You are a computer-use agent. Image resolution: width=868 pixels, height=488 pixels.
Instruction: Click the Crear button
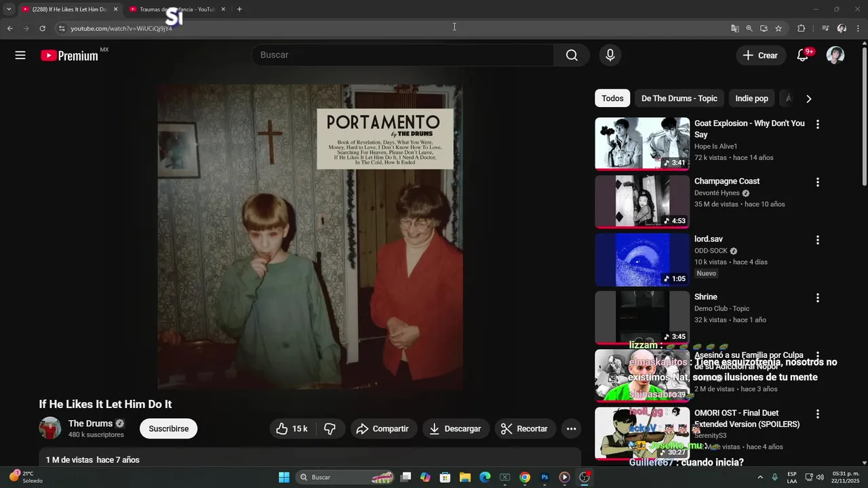pyautogui.click(x=761, y=56)
